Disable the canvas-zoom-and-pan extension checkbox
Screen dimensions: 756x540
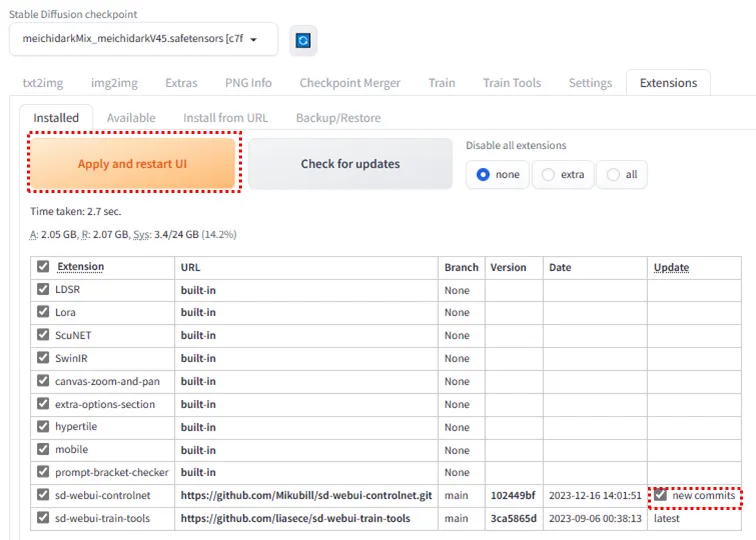click(x=43, y=380)
